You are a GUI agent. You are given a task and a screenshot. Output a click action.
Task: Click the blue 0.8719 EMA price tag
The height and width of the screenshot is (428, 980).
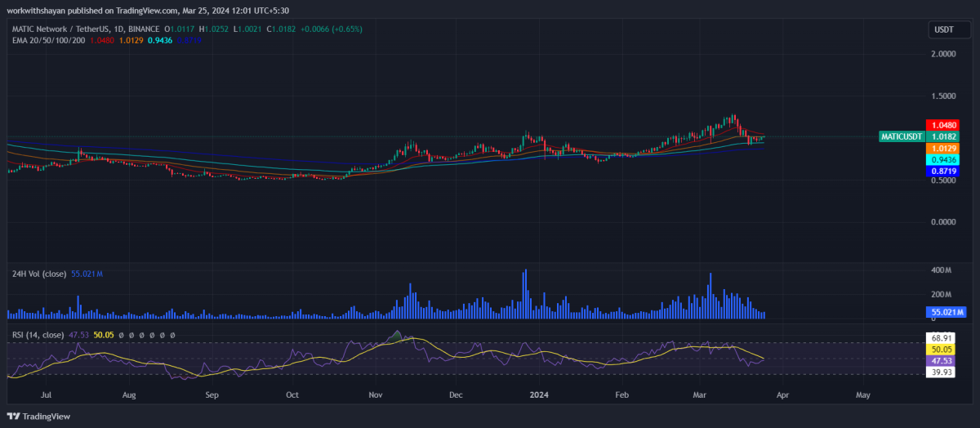tap(942, 172)
